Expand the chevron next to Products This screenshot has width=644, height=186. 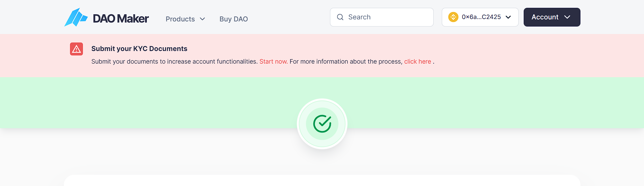tap(203, 19)
